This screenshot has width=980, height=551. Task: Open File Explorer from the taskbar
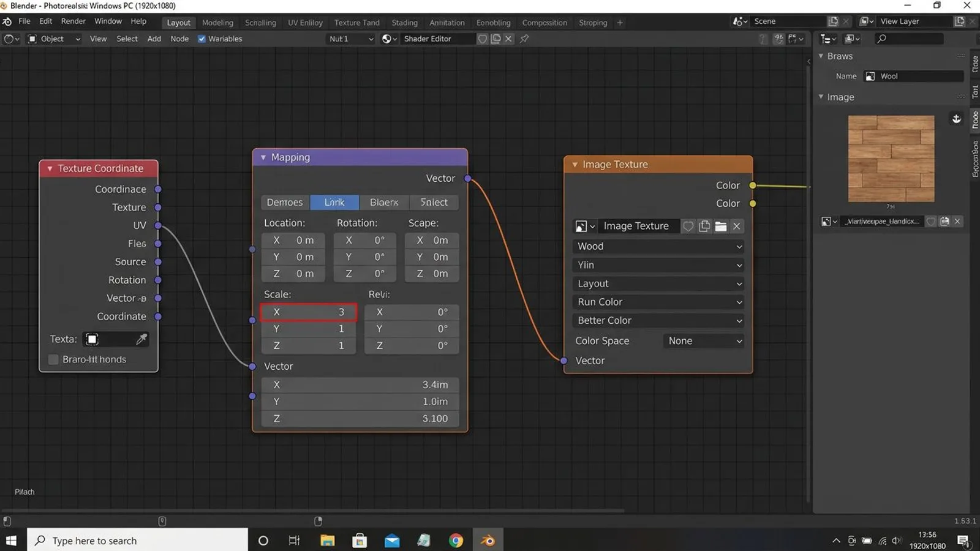(328, 540)
